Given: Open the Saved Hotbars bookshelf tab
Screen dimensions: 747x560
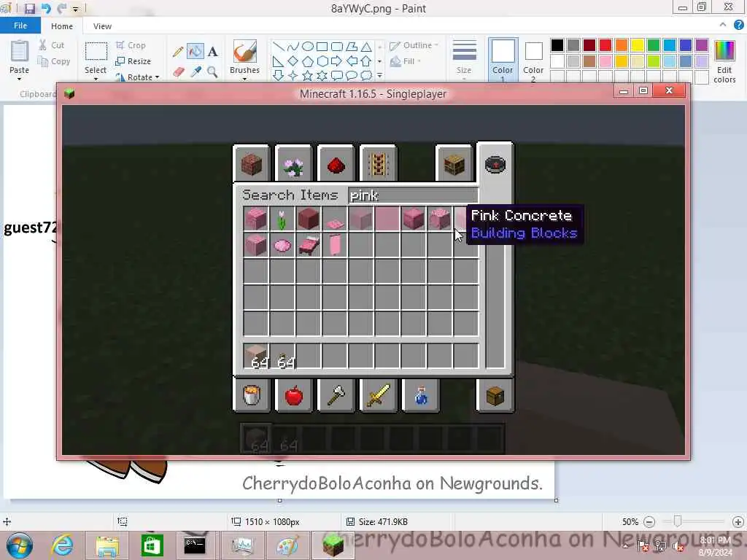Looking at the screenshot, I should (x=454, y=164).
